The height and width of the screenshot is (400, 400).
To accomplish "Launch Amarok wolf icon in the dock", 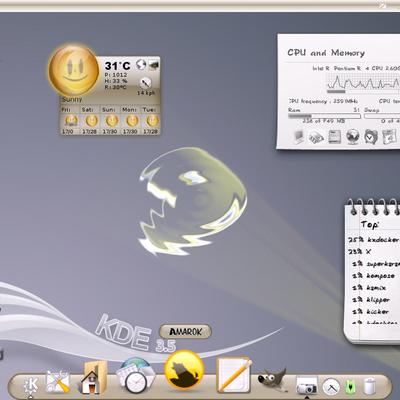I will [184, 370].
